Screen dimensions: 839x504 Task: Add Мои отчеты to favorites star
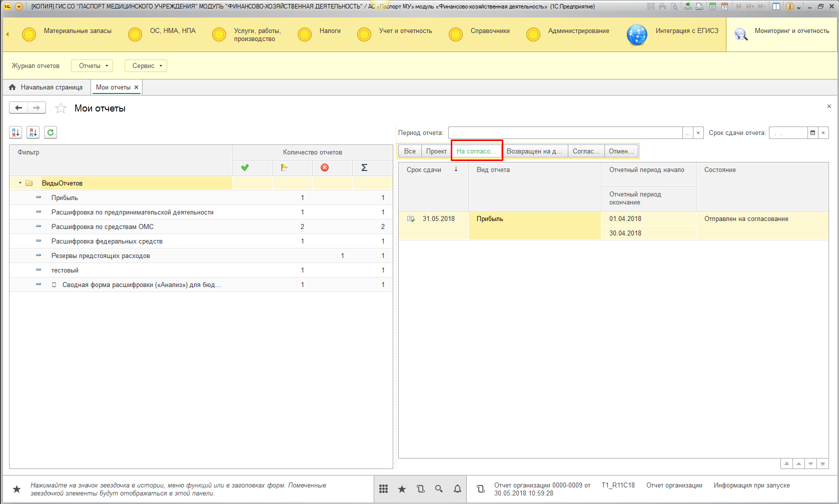click(x=61, y=108)
